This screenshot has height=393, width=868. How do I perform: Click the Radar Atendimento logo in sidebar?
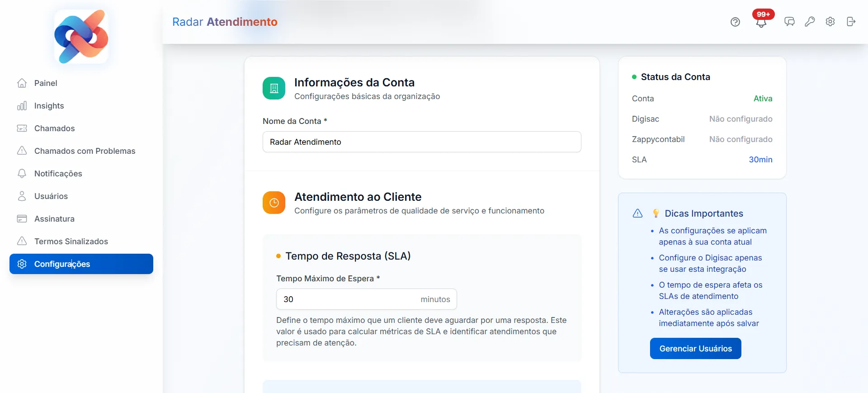coord(81,37)
